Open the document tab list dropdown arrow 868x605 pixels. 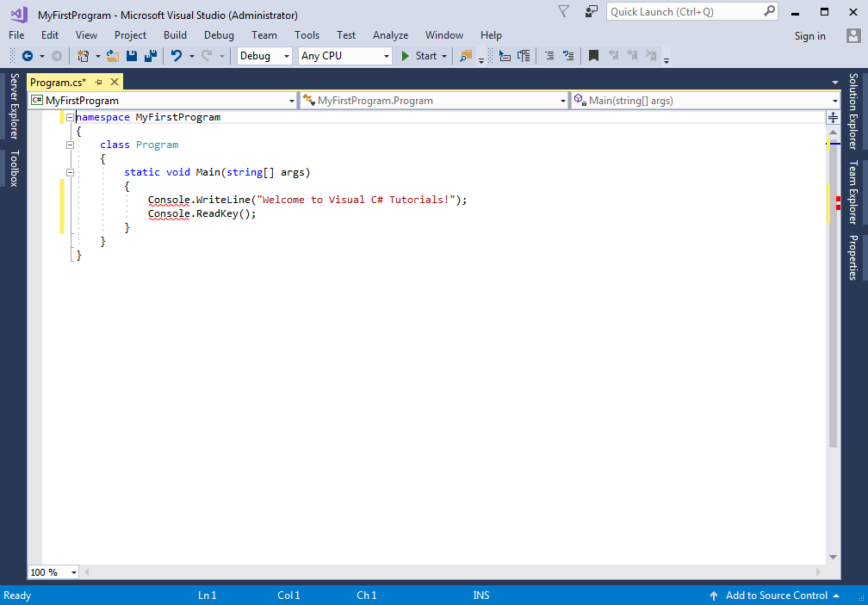(x=834, y=83)
